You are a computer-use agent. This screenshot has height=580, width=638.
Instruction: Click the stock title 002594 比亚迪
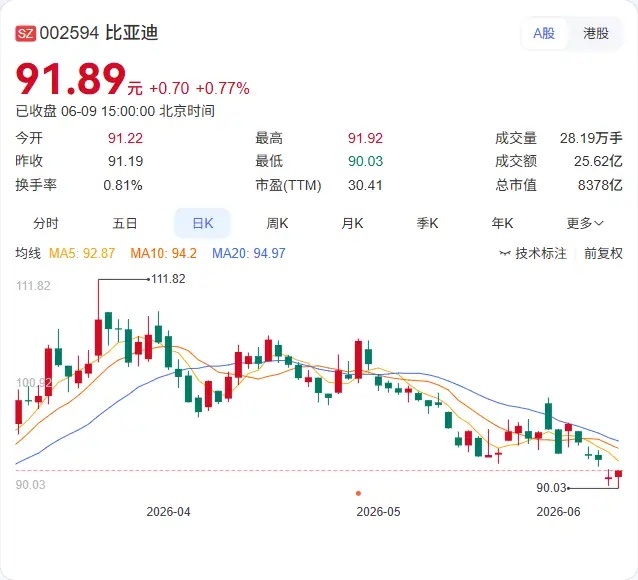[x=99, y=33]
